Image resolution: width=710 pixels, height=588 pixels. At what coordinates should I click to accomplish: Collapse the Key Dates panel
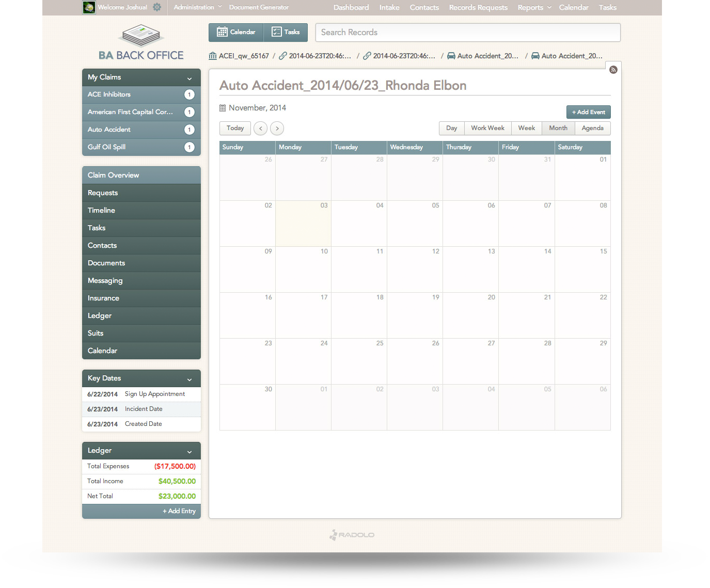[x=190, y=379]
